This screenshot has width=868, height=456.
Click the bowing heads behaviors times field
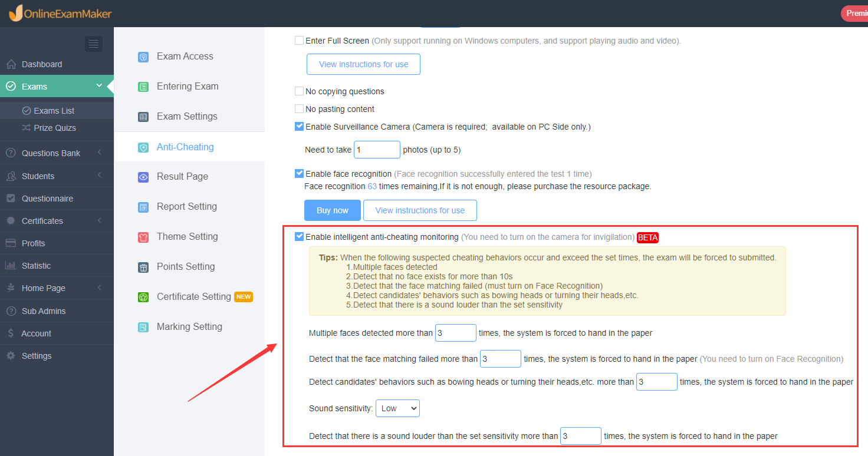tap(657, 382)
